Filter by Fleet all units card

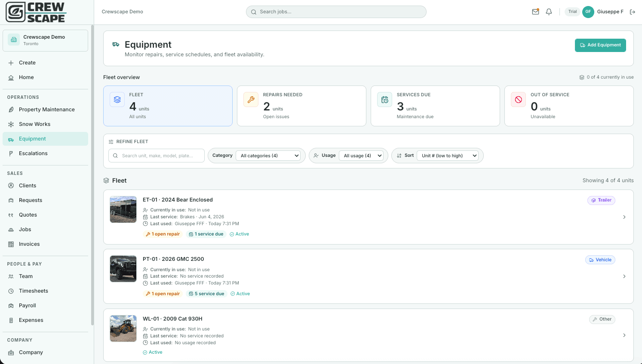tap(168, 106)
